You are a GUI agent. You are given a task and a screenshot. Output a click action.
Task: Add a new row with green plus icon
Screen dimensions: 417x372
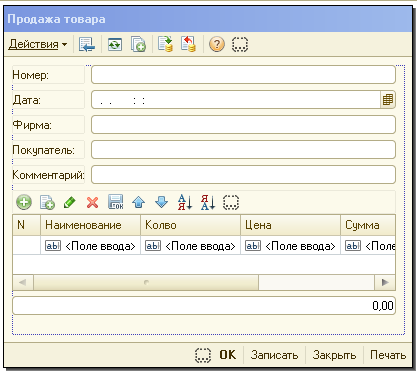(24, 202)
